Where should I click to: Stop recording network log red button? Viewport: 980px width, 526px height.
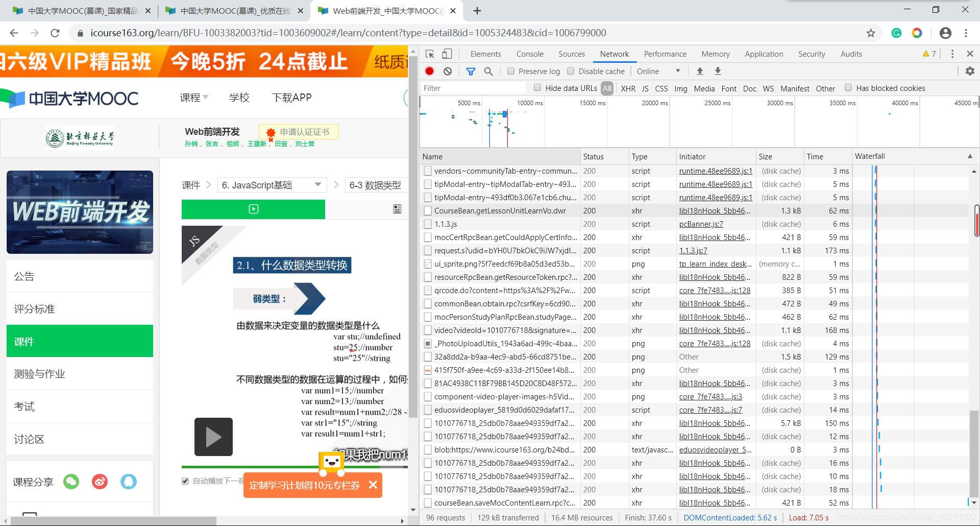point(430,71)
